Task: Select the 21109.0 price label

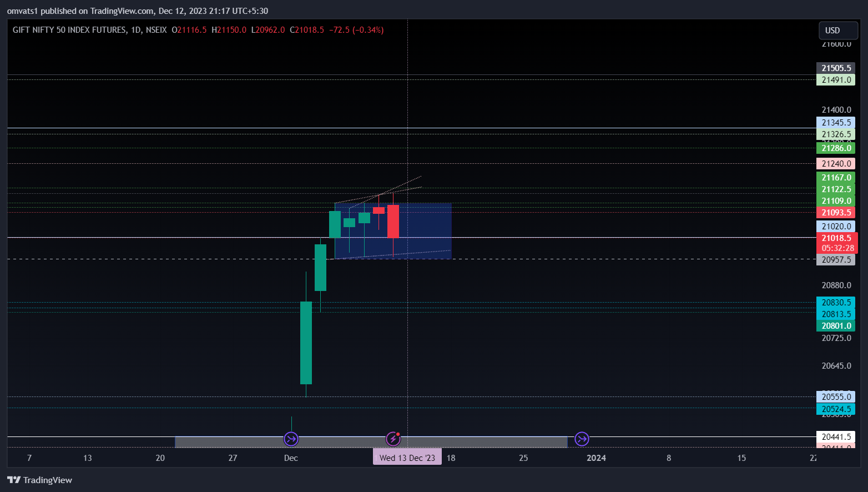Action: (836, 201)
